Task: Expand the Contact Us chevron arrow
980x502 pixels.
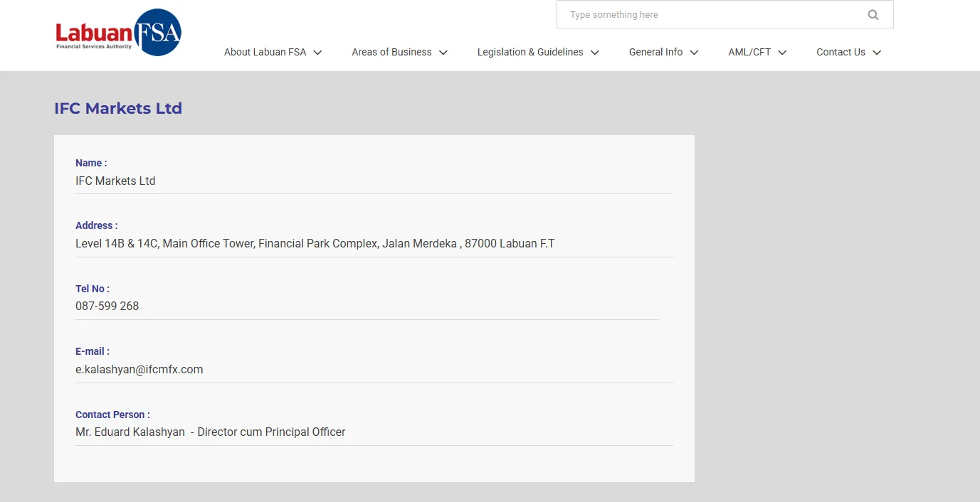Action: coord(877,53)
